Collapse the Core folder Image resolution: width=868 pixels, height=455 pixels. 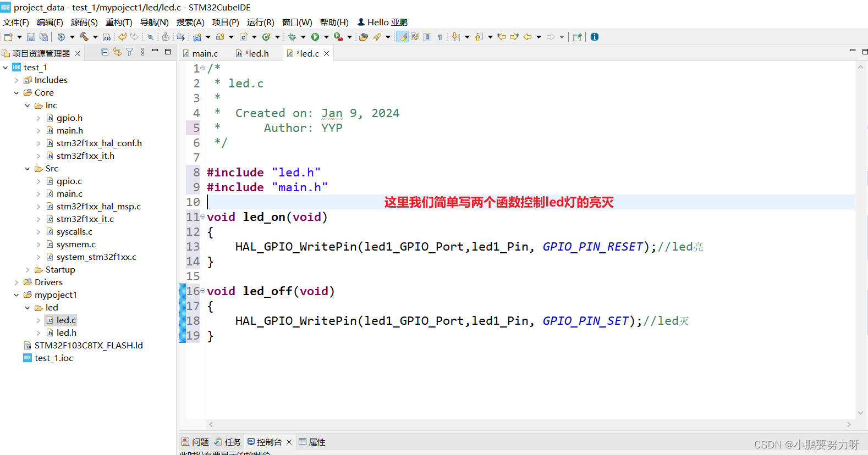(x=17, y=93)
